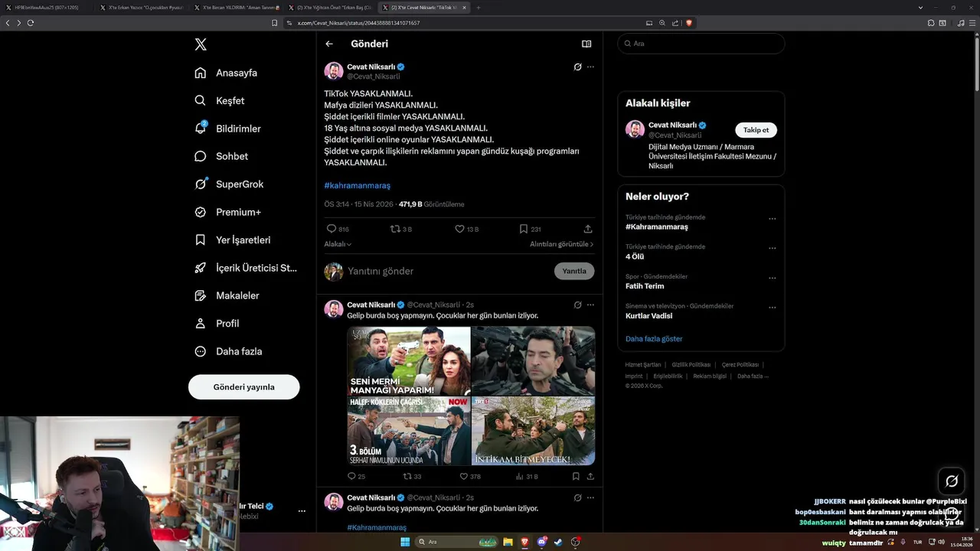980x551 pixels.
Task: Bookmark the first reply post
Action: click(x=576, y=476)
